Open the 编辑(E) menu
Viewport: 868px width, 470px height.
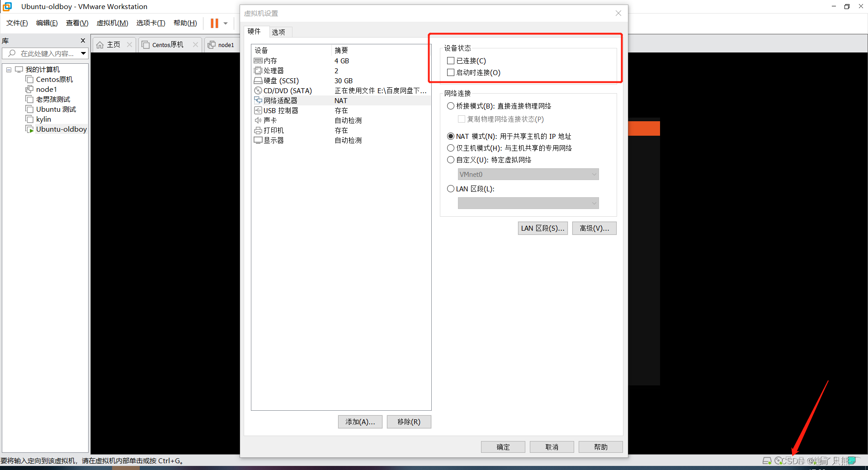click(47, 23)
